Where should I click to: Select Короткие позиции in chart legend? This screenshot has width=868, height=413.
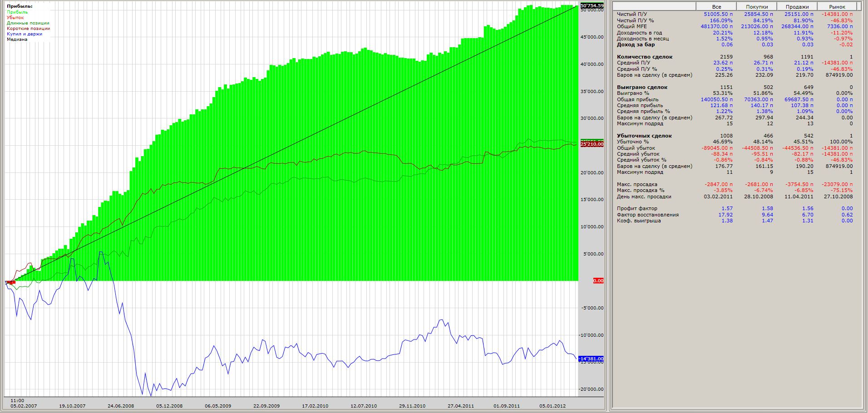28,29
